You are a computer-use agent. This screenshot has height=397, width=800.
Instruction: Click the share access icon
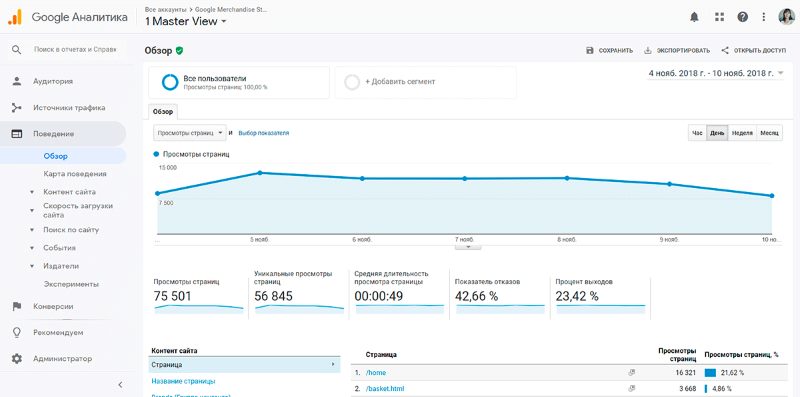pyautogui.click(x=725, y=51)
